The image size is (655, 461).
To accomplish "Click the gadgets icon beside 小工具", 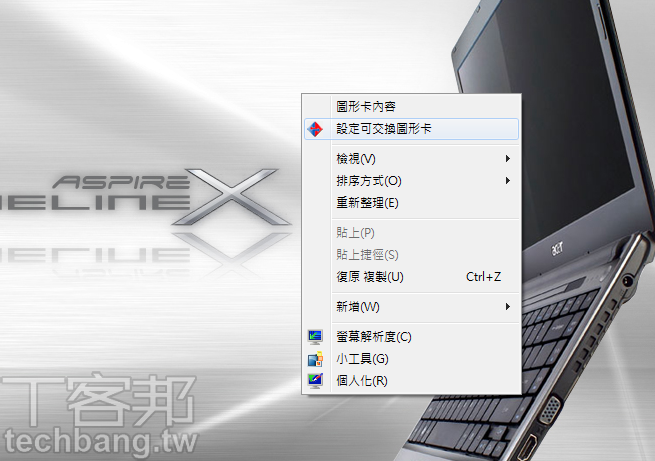I will [x=315, y=359].
